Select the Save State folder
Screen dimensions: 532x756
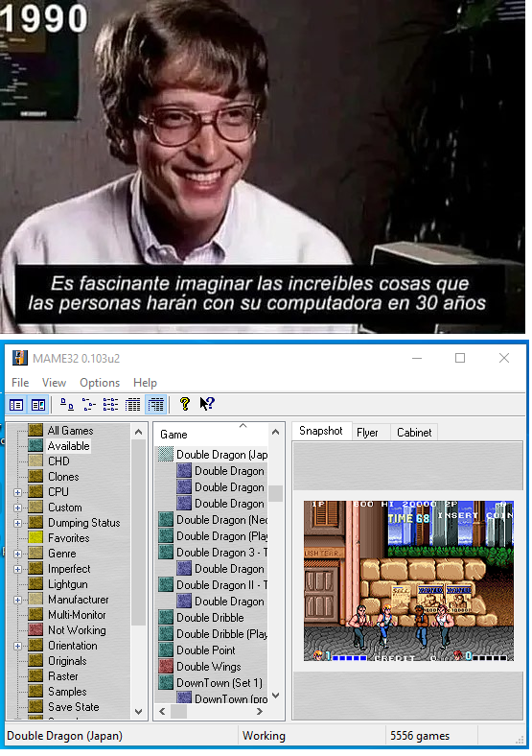pos(74,707)
